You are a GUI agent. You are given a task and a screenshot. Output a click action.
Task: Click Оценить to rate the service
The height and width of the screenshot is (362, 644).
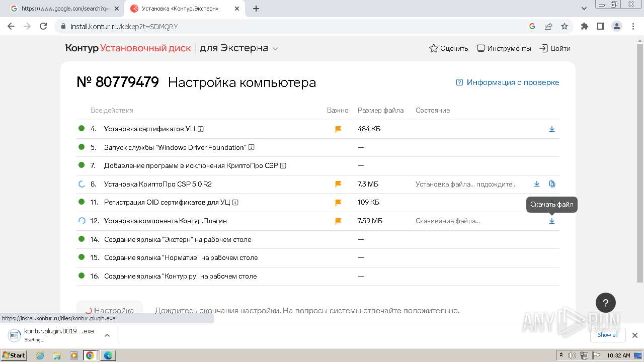pos(448,48)
